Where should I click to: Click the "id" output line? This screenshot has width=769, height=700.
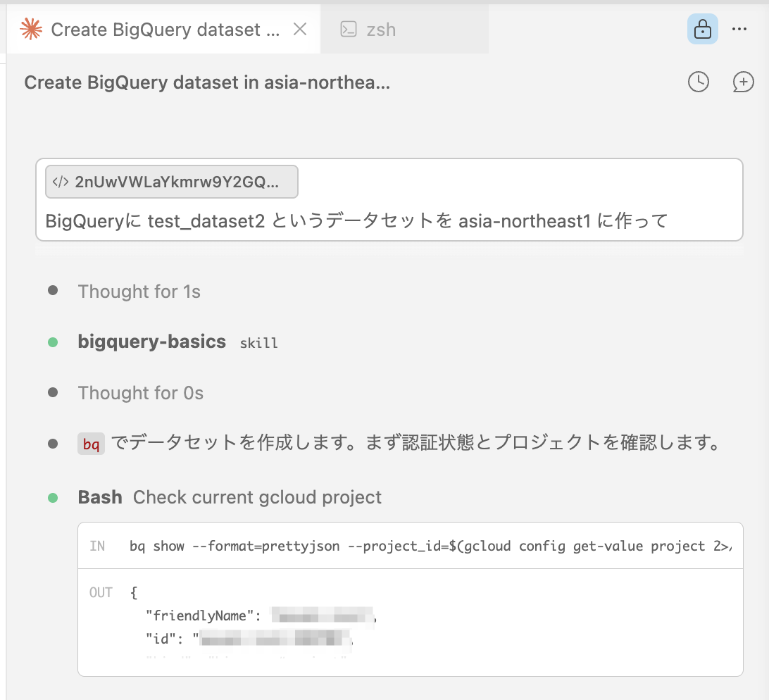pyautogui.click(x=249, y=639)
